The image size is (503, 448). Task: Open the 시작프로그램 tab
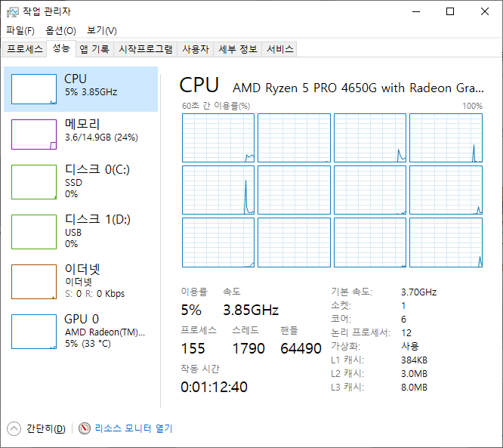click(x=146, y=49)
